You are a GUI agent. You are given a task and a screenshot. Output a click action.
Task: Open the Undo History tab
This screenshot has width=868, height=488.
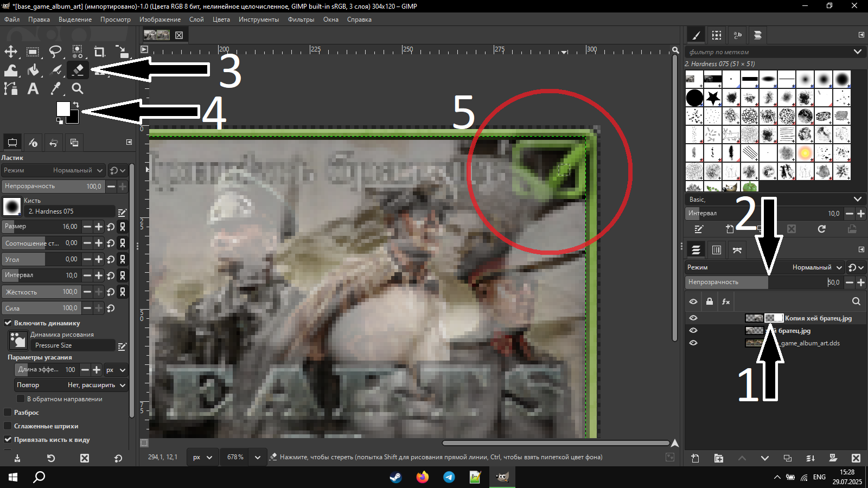[x=54, y=143]
